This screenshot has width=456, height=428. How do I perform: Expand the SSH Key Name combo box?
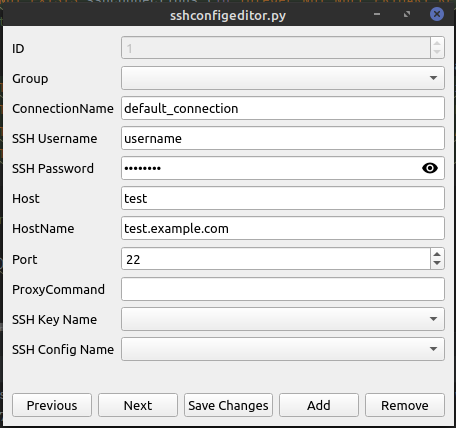pyautogui.click(x=283, y=319)
